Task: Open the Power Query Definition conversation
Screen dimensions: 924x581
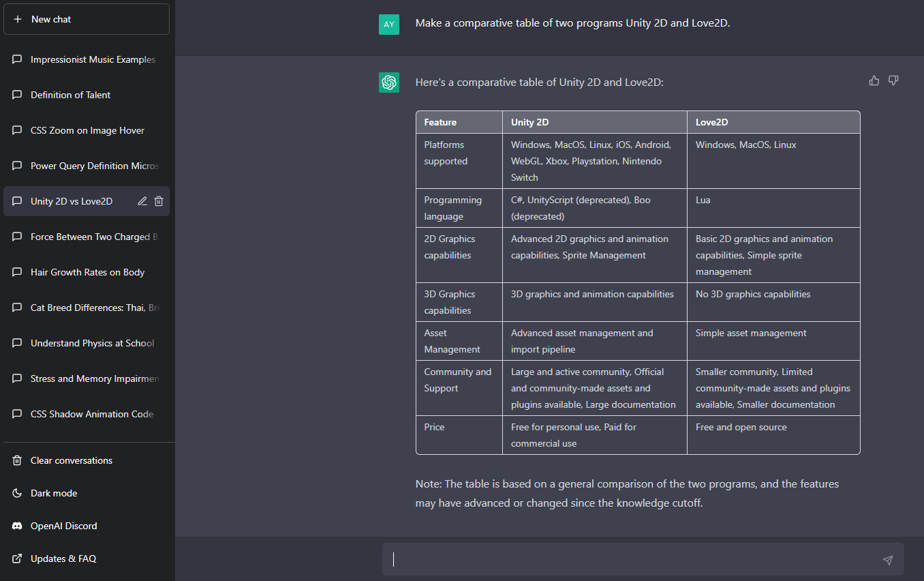Action: point(87,166)
